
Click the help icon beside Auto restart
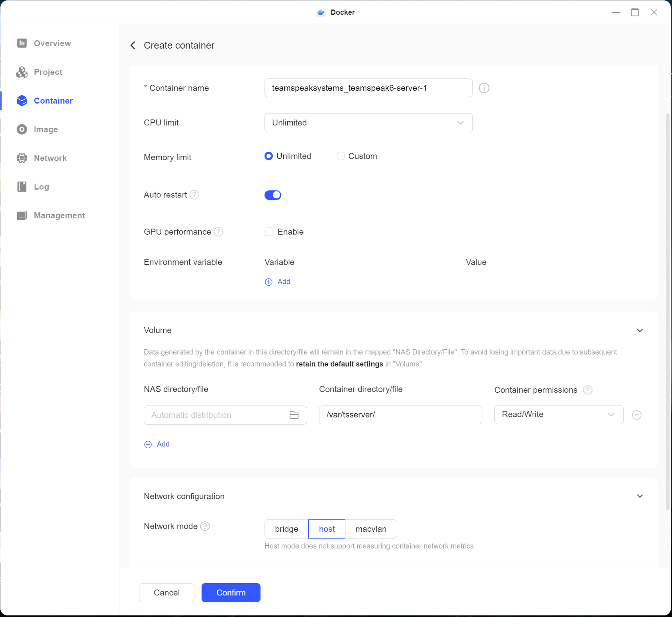(x=194, y=195)
